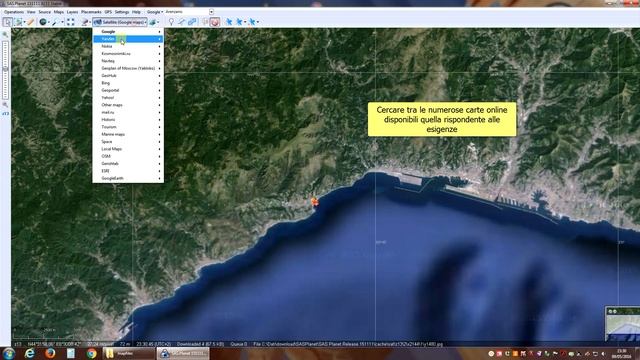Click the cache source icon before map selector
The width and height of the screenshot is (640, 360).
[85, 22]
